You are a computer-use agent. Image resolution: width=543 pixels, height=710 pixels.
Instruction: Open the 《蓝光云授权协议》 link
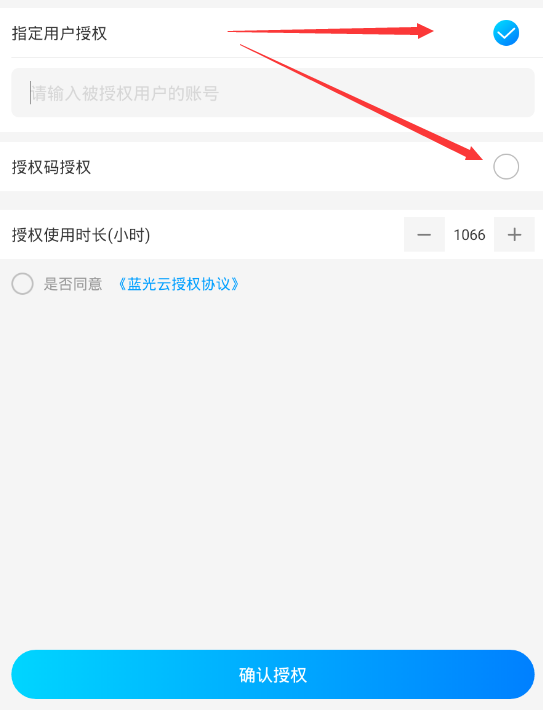(178, 284)
